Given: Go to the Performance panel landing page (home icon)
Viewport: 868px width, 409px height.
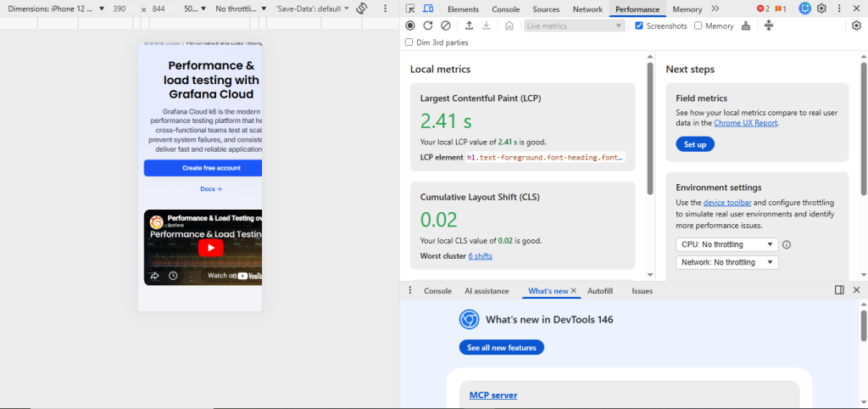Looking at the screenshot, I should tap(509, 25).
